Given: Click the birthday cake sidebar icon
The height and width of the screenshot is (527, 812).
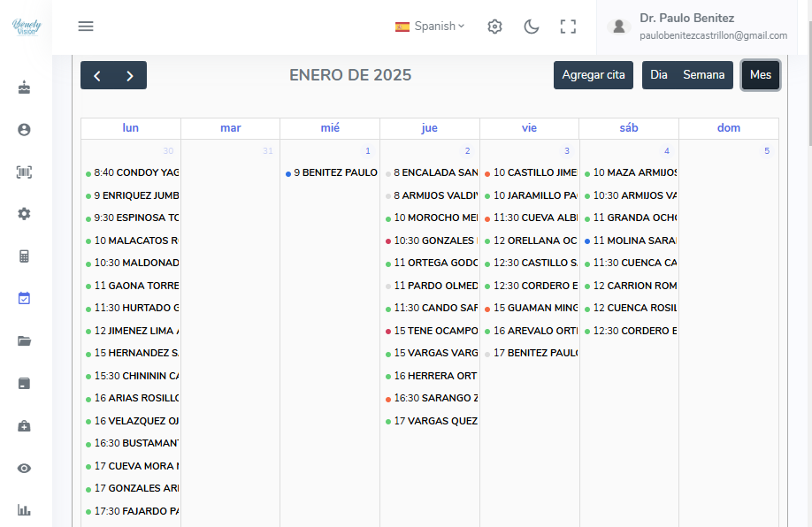Looking at the screenshot, I should coord(24,88).
